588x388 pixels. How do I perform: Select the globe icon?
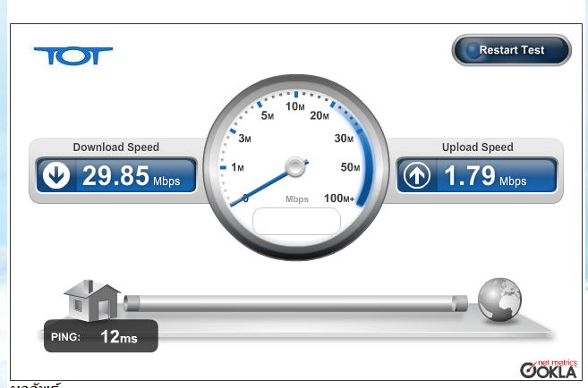tap(499, 299)
